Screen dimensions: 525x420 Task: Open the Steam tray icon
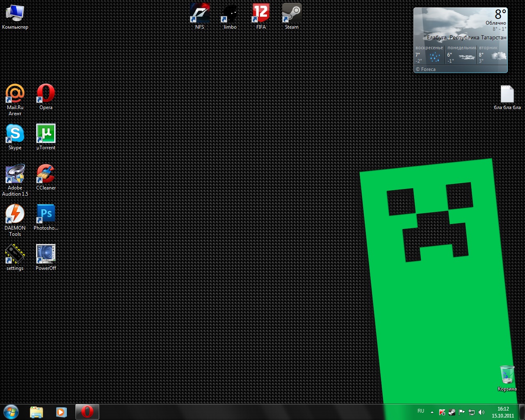click(452, 412)
